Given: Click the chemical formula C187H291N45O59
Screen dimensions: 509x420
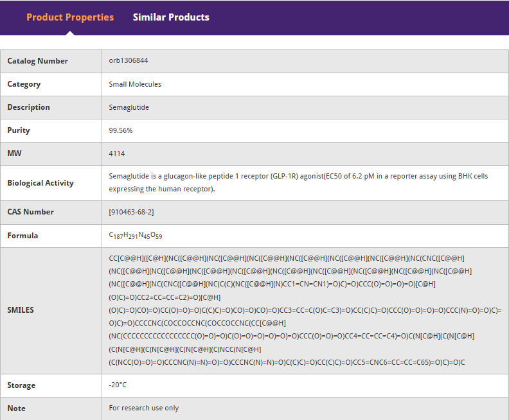Looking at the screenshot, I should pos(136,236).
